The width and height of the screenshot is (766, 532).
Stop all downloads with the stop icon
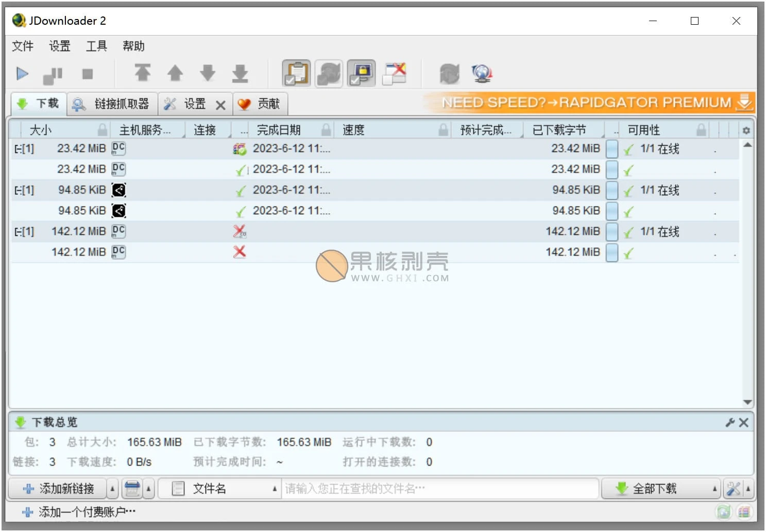click(x=88, y=74)
